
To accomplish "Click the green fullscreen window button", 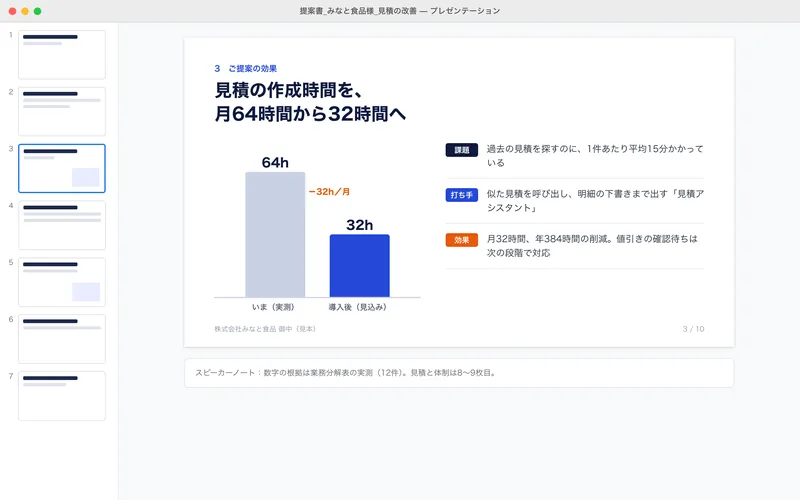I will click(37, 11).
